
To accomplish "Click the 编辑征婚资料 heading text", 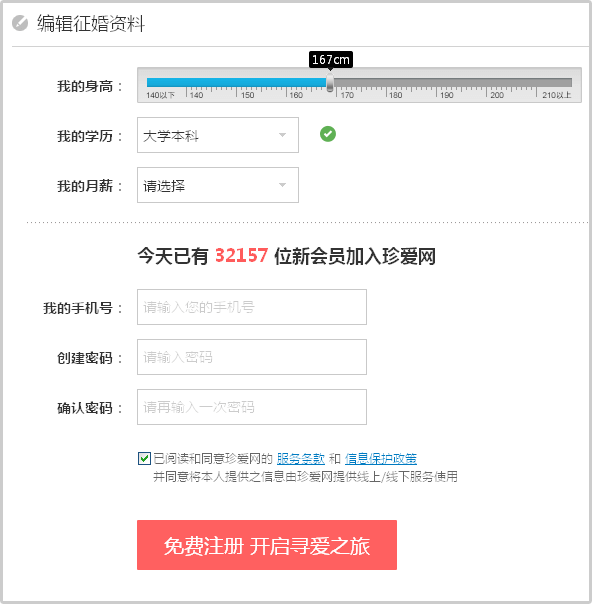I will coord(91,24).
